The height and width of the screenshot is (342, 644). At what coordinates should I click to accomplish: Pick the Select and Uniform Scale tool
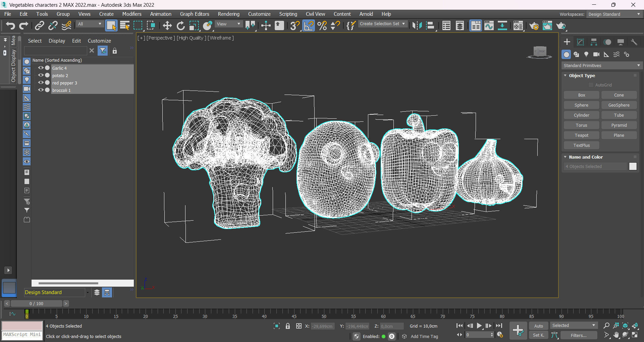click(194, 26)
